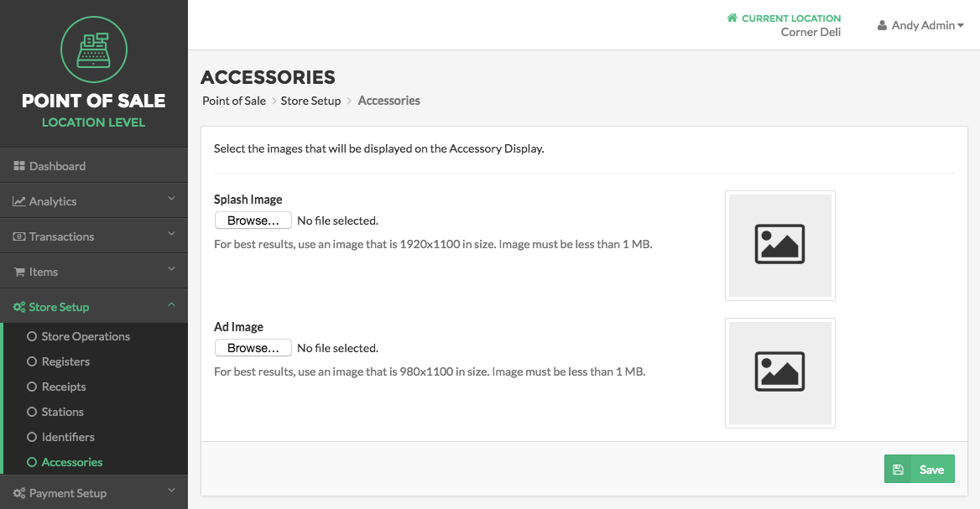Go to Store Setup breadcrumb link
Viewport: 980px width, 509px height.
[x=310, y=101]
